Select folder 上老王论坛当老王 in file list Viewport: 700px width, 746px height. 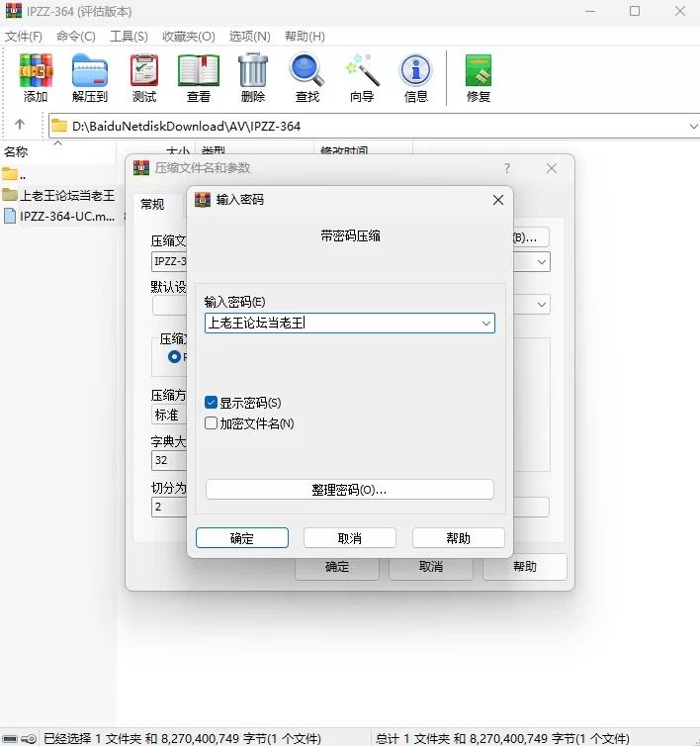(x=58, y=195)
